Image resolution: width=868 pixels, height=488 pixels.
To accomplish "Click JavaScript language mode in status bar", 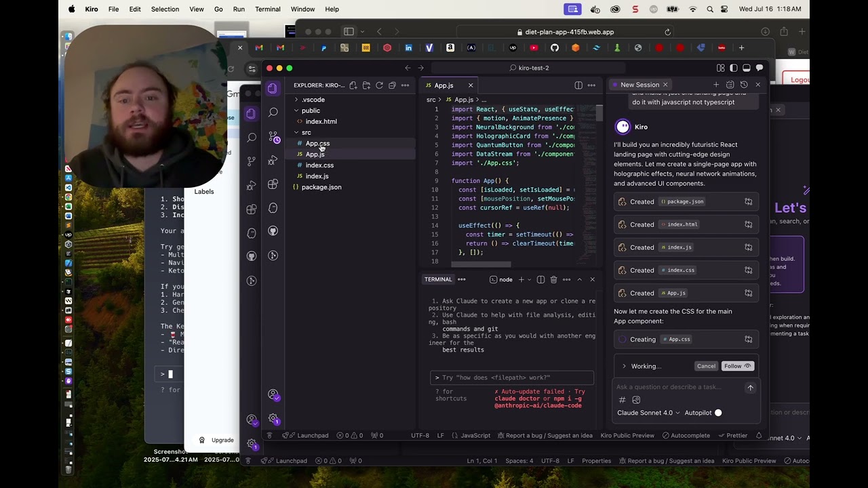I will click(471, 435).
